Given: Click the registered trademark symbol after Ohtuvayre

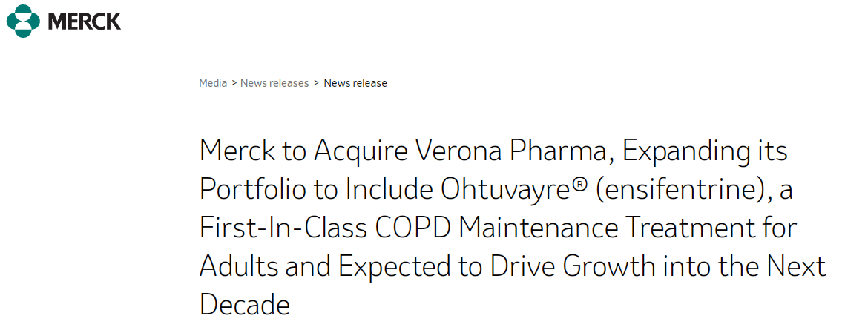Looking at the screenshot, I should click(579, 185).
